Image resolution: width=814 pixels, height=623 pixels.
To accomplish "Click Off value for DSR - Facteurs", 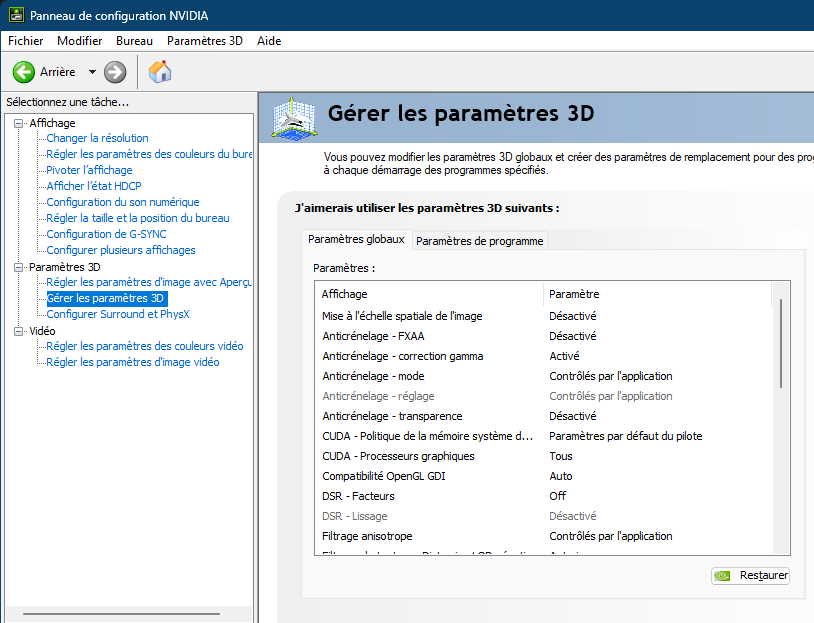I will tap(558, 496).
